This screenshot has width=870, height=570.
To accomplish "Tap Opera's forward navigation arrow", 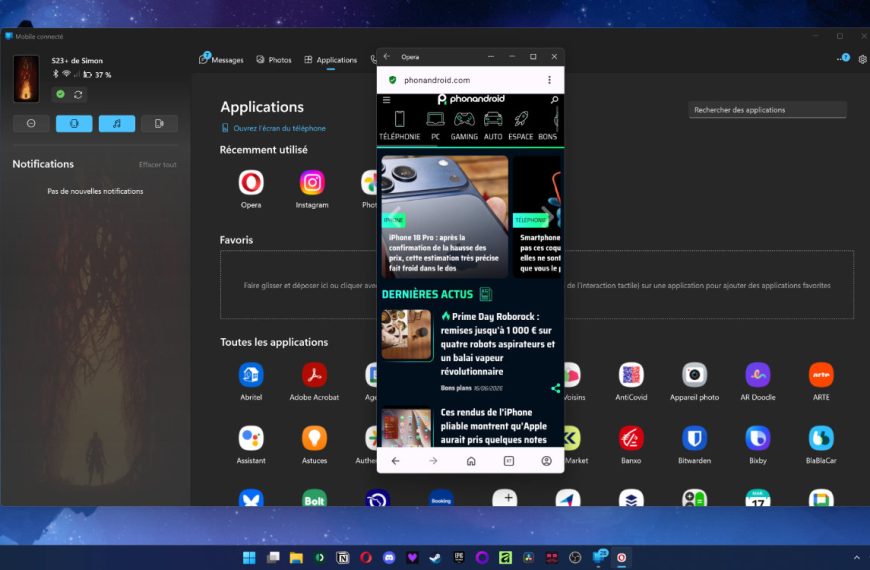I will (x=433, y=461).
